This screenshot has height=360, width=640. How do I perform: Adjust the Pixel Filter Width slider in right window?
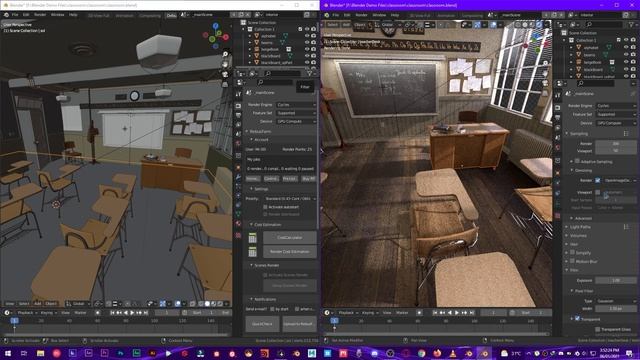click(x=616, y=309)
